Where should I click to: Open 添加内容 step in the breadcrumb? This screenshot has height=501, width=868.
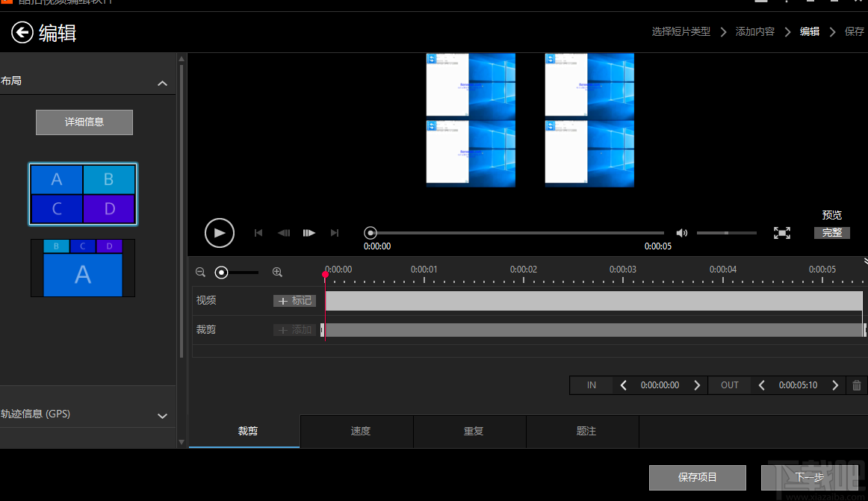coord(754,31)
